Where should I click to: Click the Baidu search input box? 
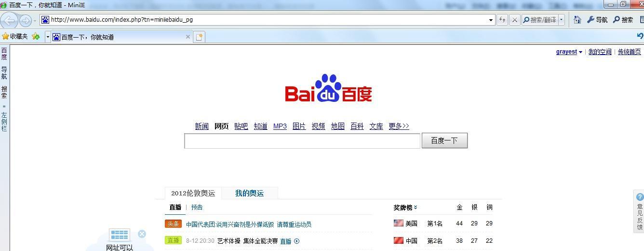[302, 141]
